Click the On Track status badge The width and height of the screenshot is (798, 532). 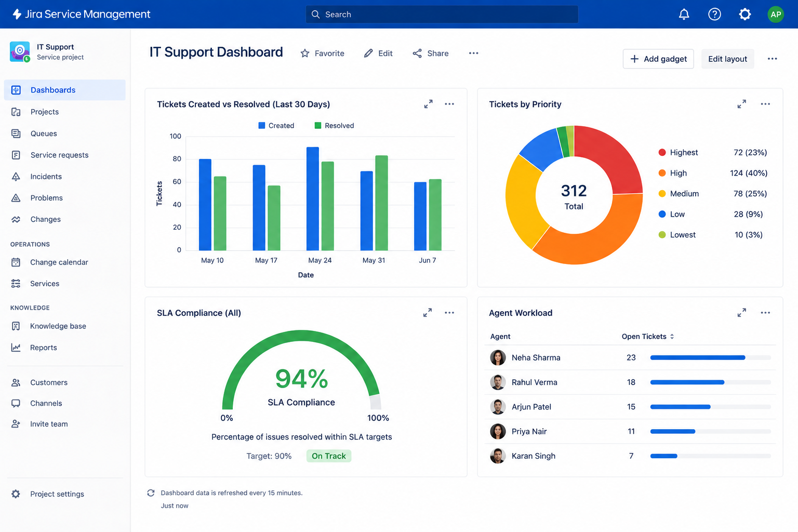tap(329, 456)
